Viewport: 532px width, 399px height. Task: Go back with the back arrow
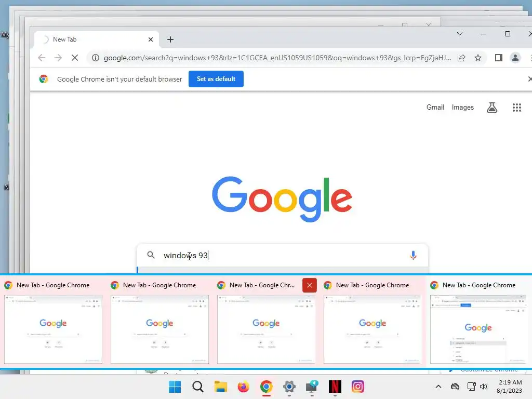[42, 58]
